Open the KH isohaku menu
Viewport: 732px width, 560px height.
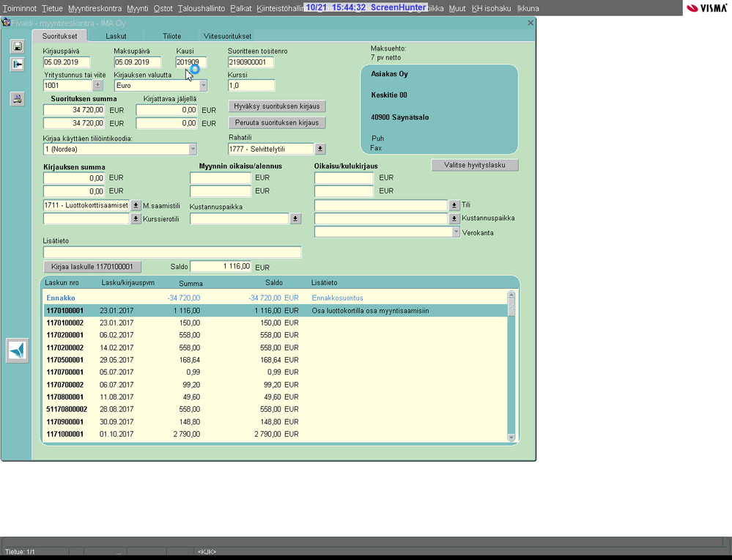coord(491,8)
